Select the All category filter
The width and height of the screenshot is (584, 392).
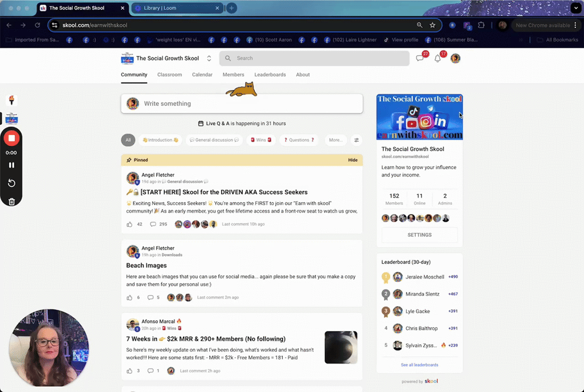coord(128,140)
